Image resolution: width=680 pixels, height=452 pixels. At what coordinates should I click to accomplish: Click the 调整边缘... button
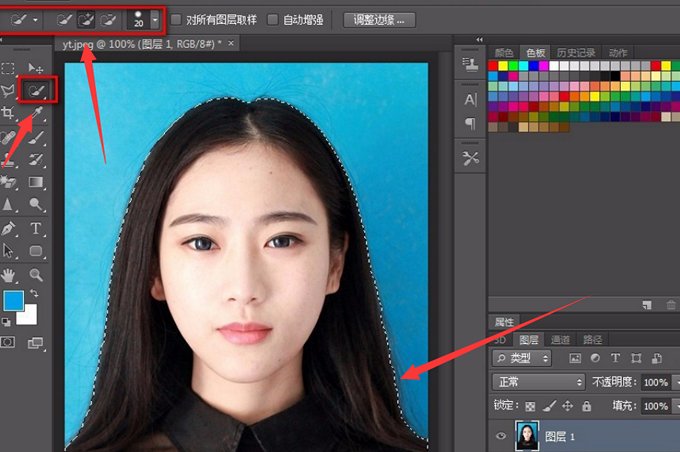click(x=379, y=20)
